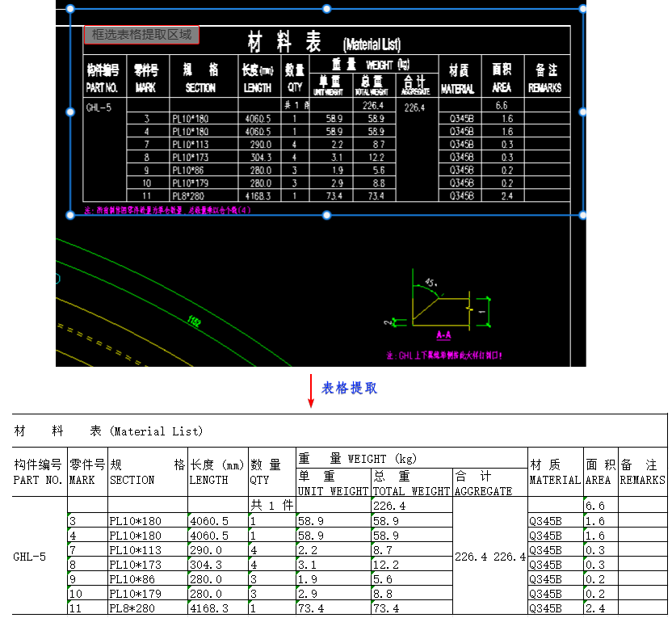Grab the top-left selection frame handle
This screenshot has width=672, height=618.
tap(70, 10)
